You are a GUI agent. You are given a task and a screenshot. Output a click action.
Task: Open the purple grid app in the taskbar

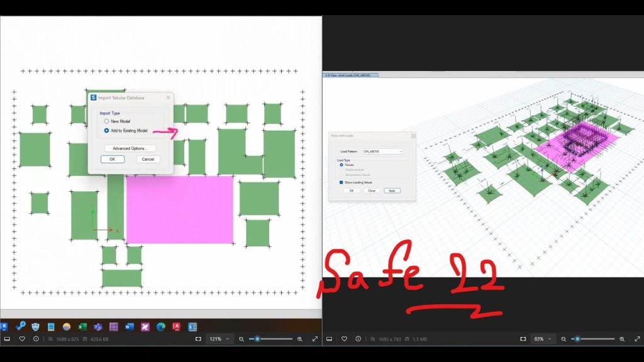[x=114, y=327]
